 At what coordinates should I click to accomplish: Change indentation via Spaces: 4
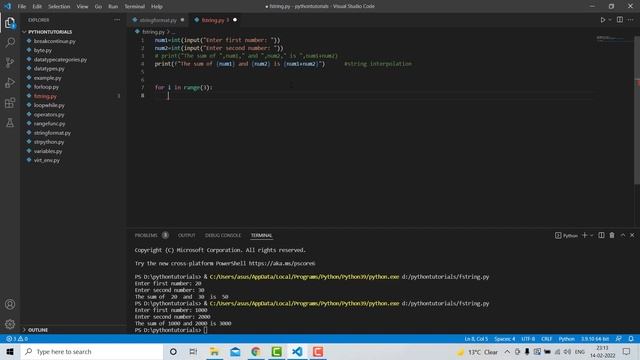[x=504, y=339]
